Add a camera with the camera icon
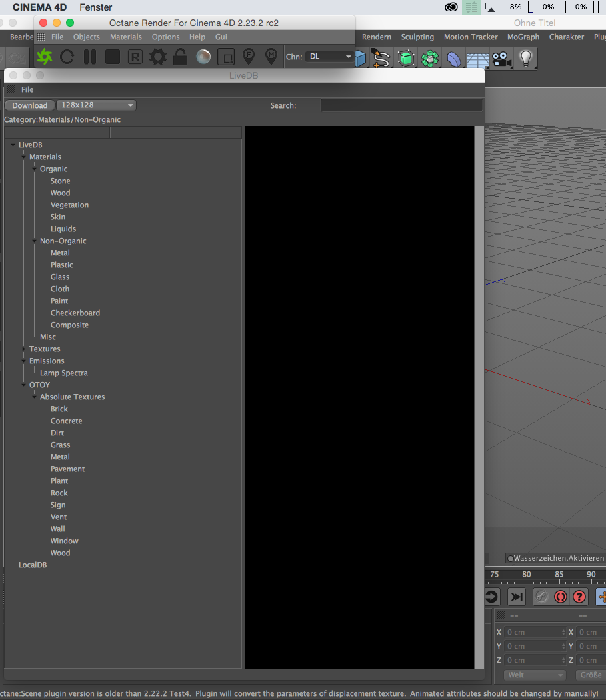The height and width of the screenshot is (700, 606). [501, 59]
